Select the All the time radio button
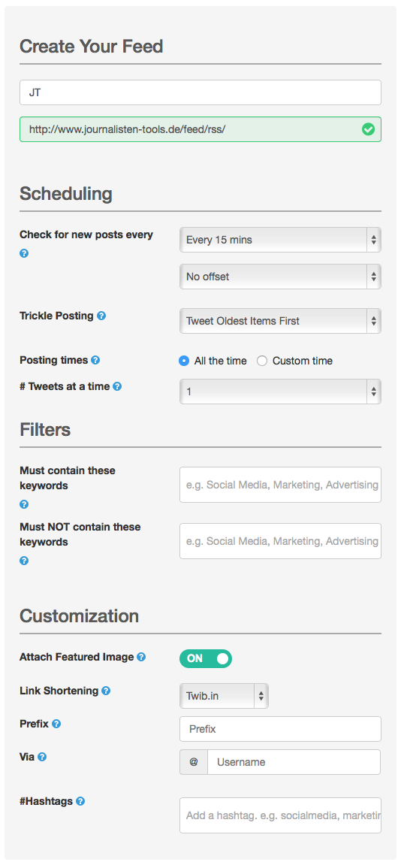The height and width of the screenshot is (868, 407). (184, 361)
